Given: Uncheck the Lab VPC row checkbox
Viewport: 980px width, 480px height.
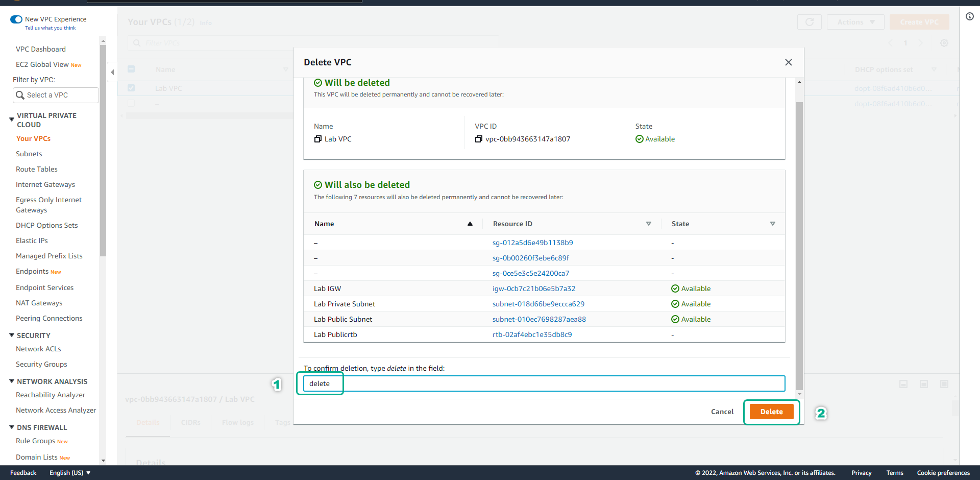Looking at the screenshot, I should click(131, 87).
